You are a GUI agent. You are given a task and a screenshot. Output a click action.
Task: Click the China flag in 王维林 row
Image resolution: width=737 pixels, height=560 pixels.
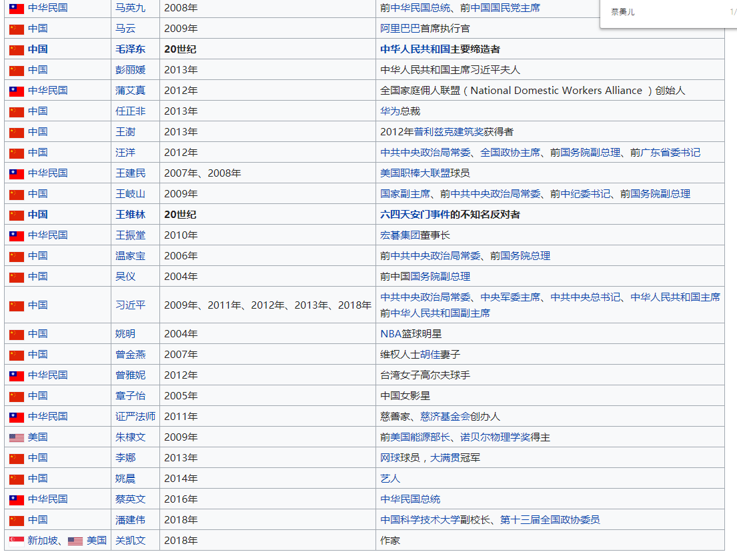point(16,215)
